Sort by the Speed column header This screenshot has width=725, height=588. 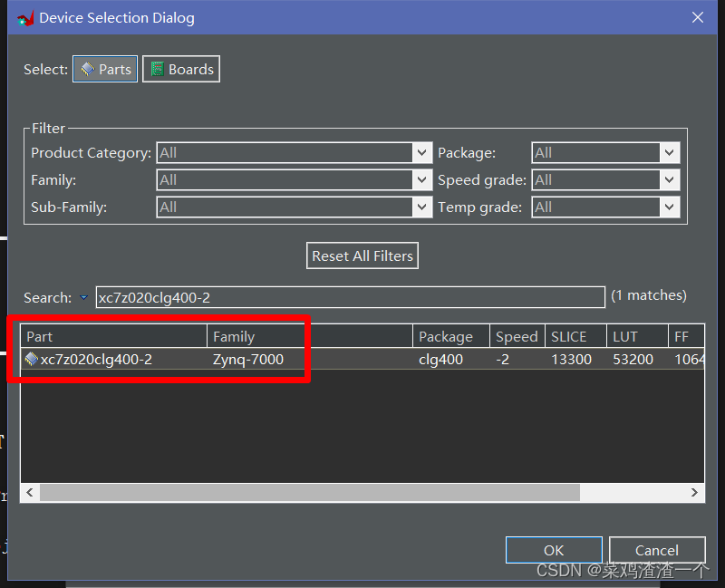(x=517, y=336)
